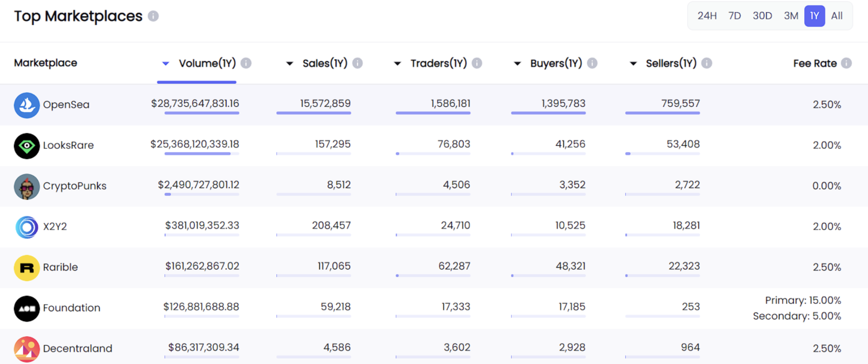868x364 pixels.
Task: Open the Foundation marketplace link
Action: 71,308
